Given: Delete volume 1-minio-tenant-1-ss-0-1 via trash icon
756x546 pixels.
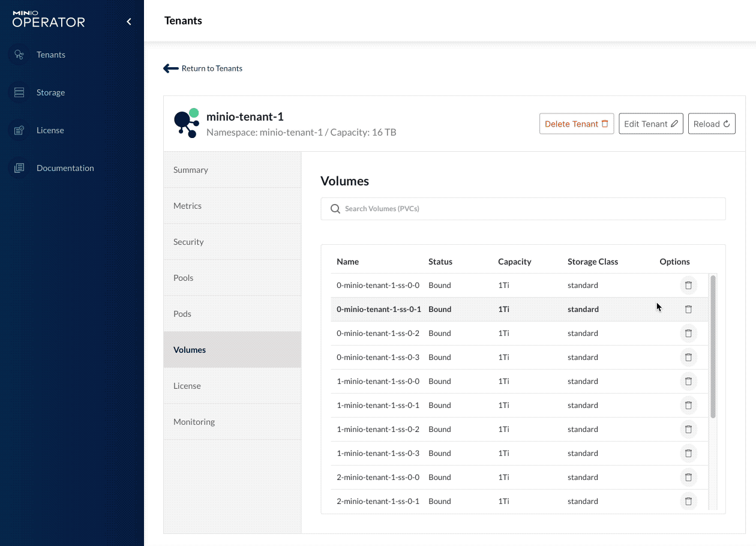Looking at the screenshot, I should click(688, 406).
